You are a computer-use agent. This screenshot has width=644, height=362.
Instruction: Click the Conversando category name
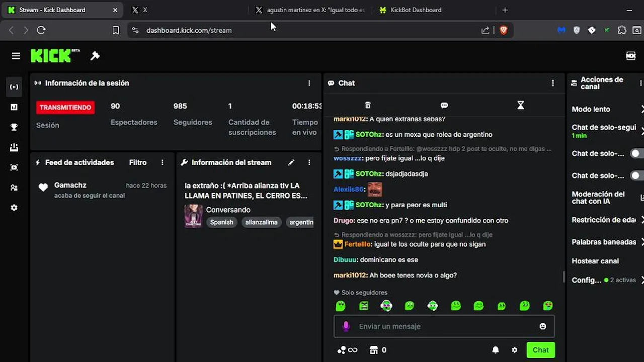[x=228, y=210]
